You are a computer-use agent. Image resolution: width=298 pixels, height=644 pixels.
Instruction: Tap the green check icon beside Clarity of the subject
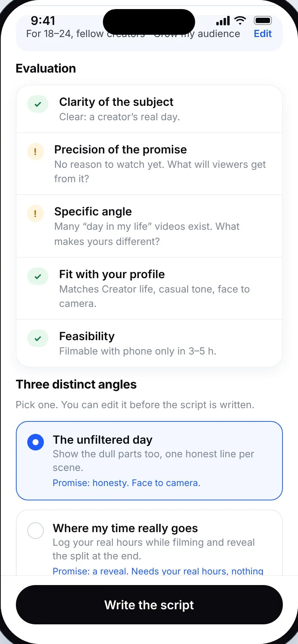click(38, 104)
